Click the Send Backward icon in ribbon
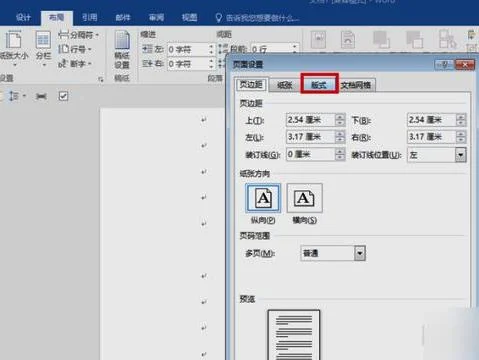 pyautogui.click(x=414, y=40)
